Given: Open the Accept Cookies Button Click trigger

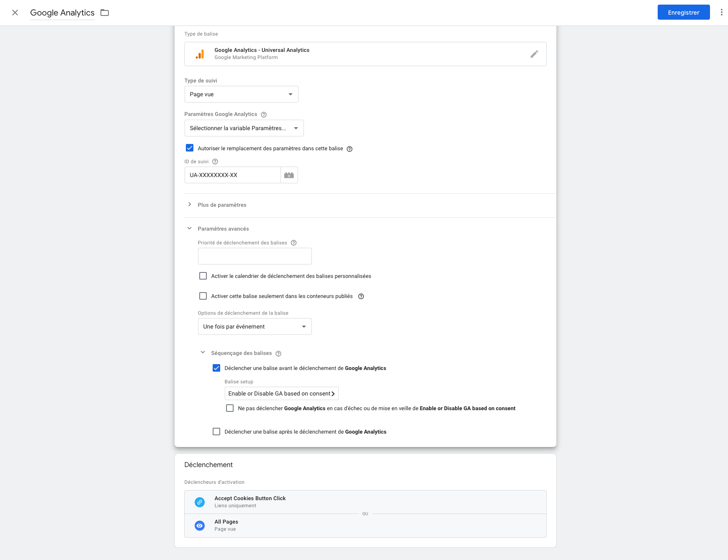Looking at the screenshot, I should [365, 502].
